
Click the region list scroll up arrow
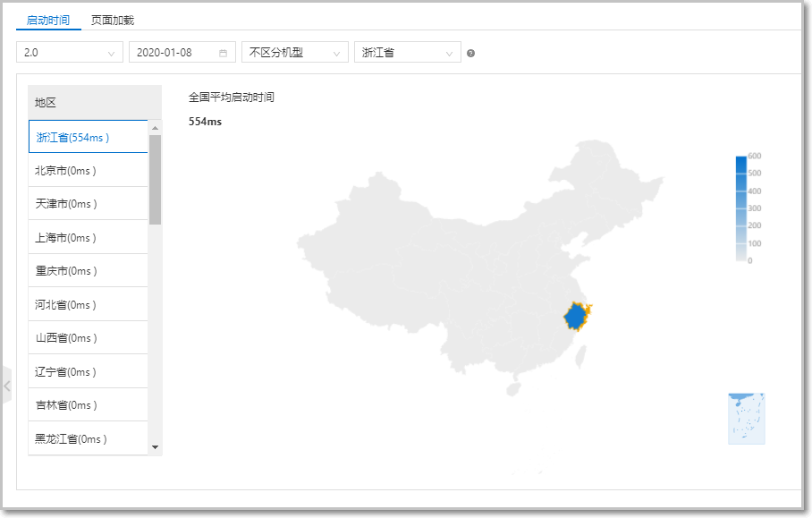[x=155, y=127]
